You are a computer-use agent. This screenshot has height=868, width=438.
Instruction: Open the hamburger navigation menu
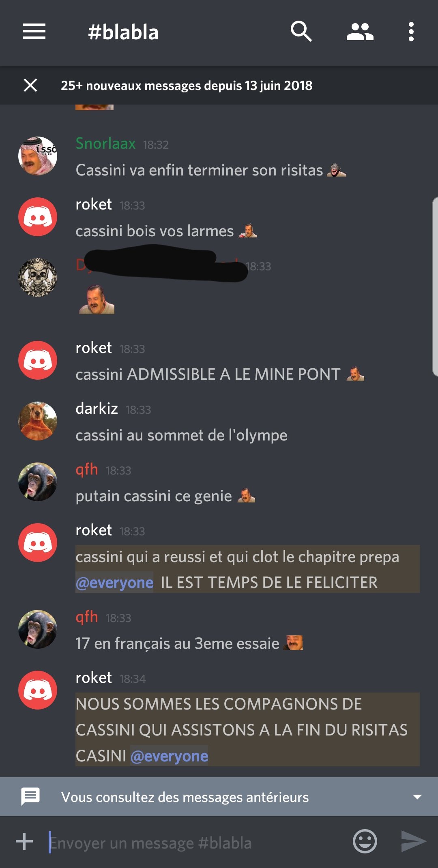34,32
